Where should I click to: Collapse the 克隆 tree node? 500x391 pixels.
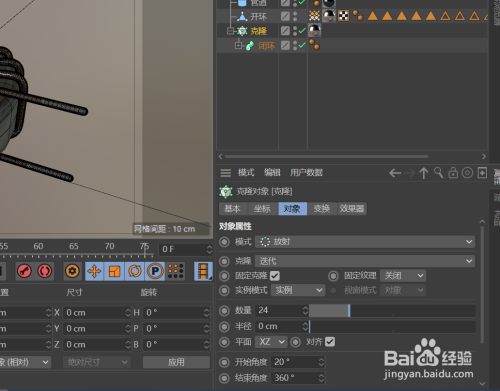click(230, 31)
